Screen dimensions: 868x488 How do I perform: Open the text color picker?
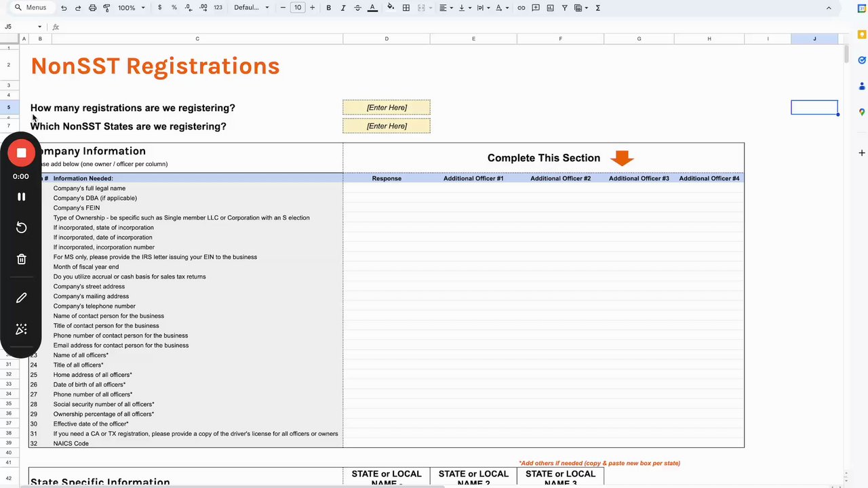(x=372, y=7)
